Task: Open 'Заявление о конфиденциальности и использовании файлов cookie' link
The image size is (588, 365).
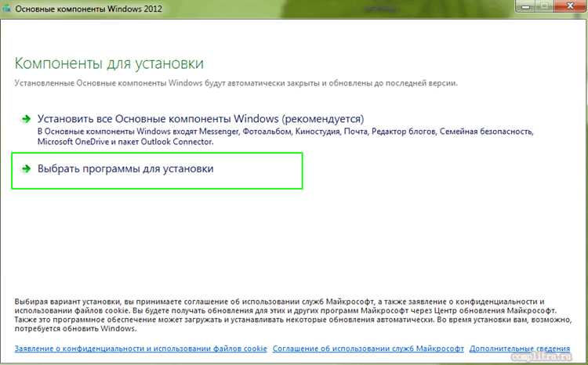Action: (140, 349)
